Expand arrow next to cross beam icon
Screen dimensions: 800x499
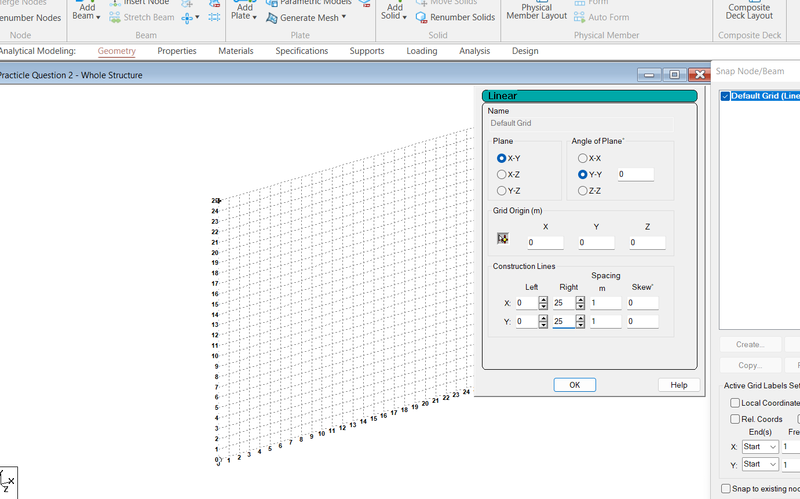(197, 17)
